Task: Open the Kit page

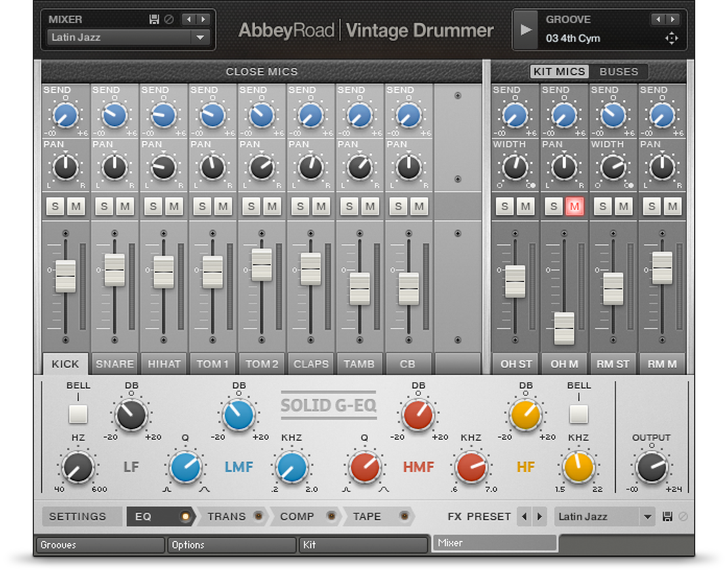Action: 363,545
